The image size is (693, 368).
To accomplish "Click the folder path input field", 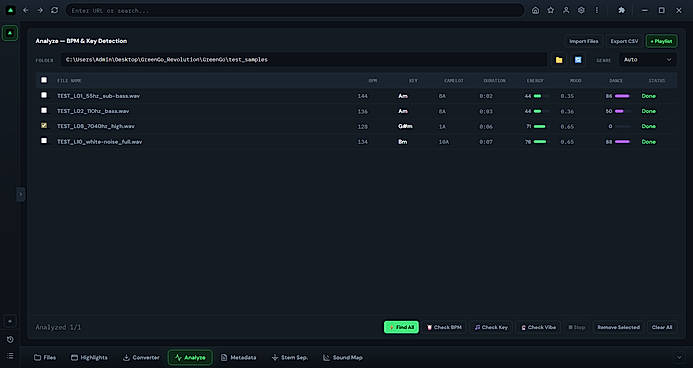I will [x=304, y=60].
